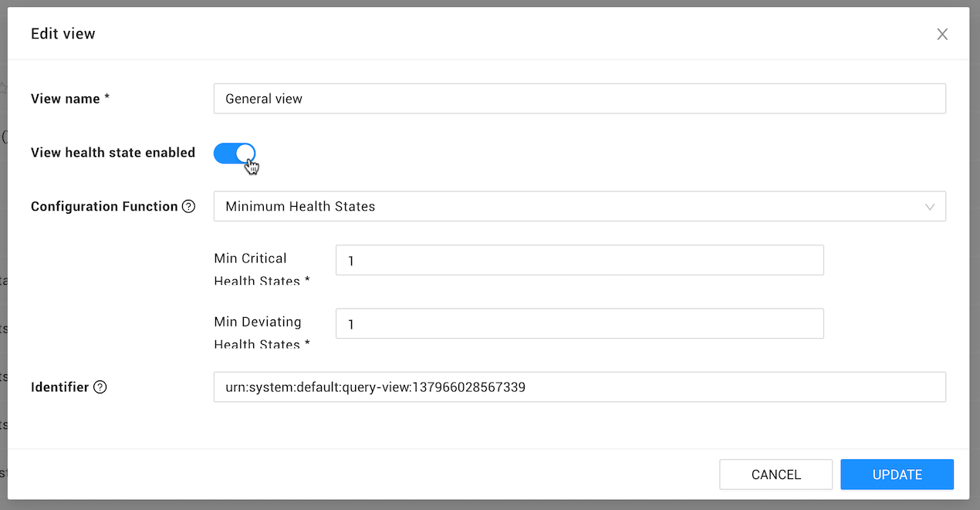The width and height of the screenshot is (980, 510).
Task: Expand the Configuration Function chevron arrow
Action: pyautogui.click(x=930, y=207)
